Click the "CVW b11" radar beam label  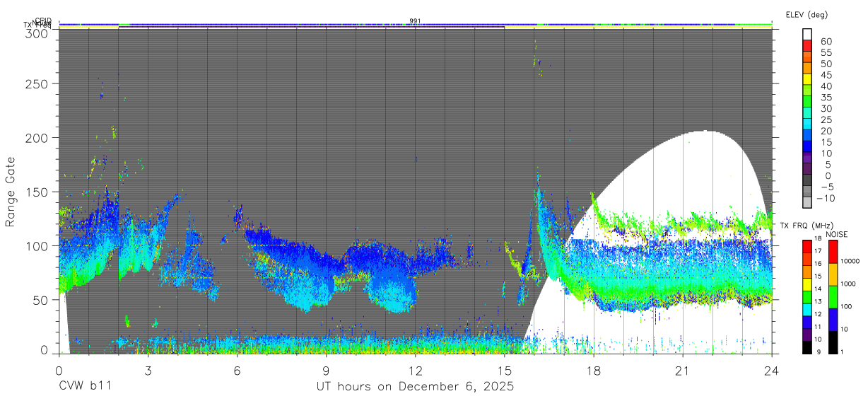point(85,386)
